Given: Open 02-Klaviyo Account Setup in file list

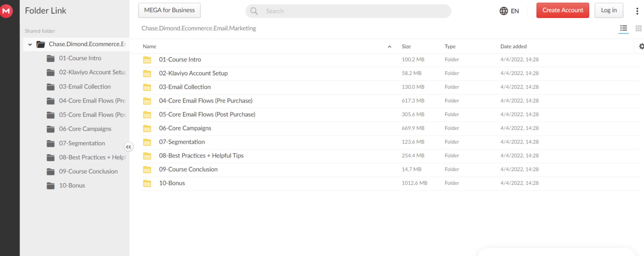Looking at the screenshot, I should coord(193,73).
